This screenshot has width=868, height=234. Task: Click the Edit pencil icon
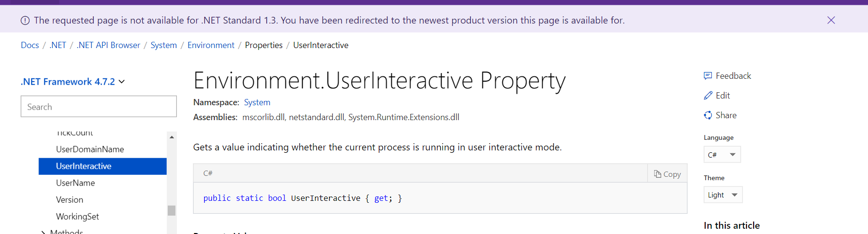coord(708,96)
